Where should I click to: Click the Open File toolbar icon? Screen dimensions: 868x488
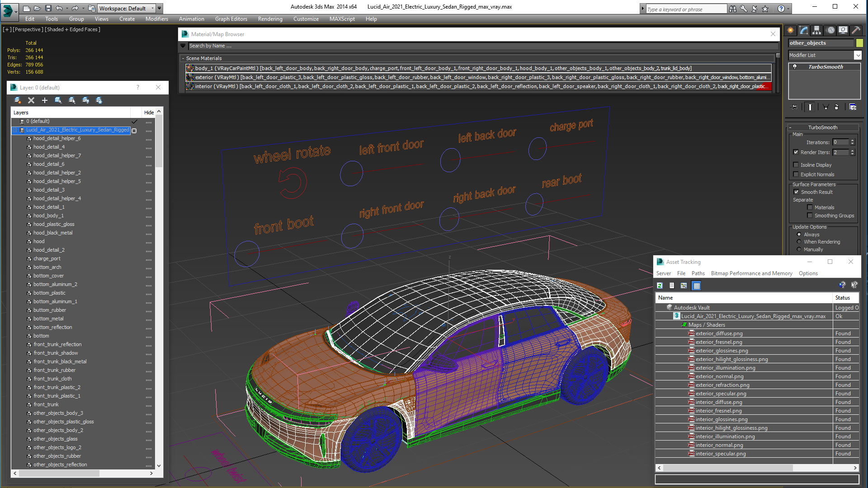(x=37, y=8)
